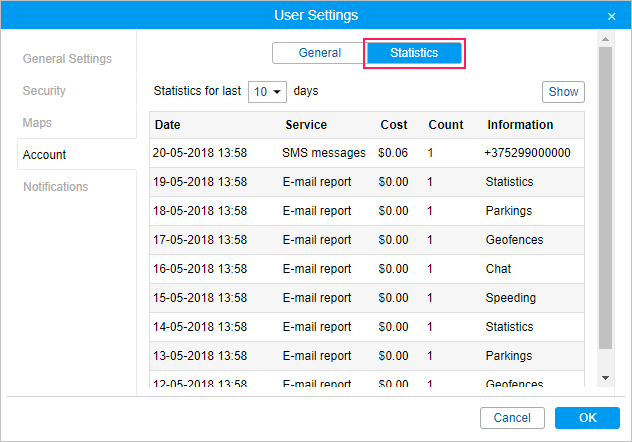Confirm with the OK button
The image size is (632, 442).
[x=587, y=418]
